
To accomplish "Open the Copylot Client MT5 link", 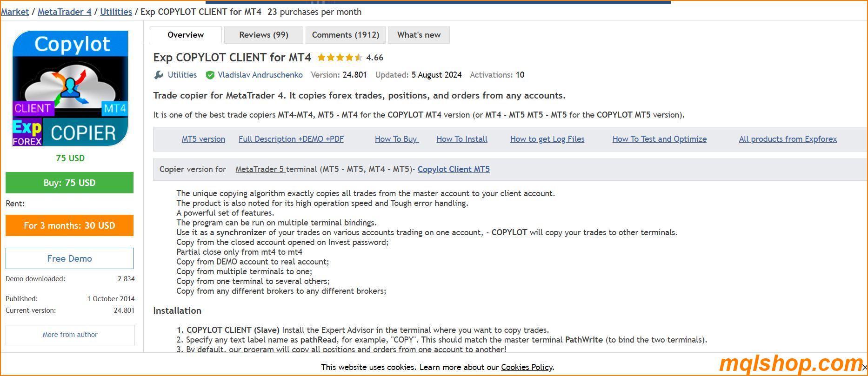I will tap(454, 169).
